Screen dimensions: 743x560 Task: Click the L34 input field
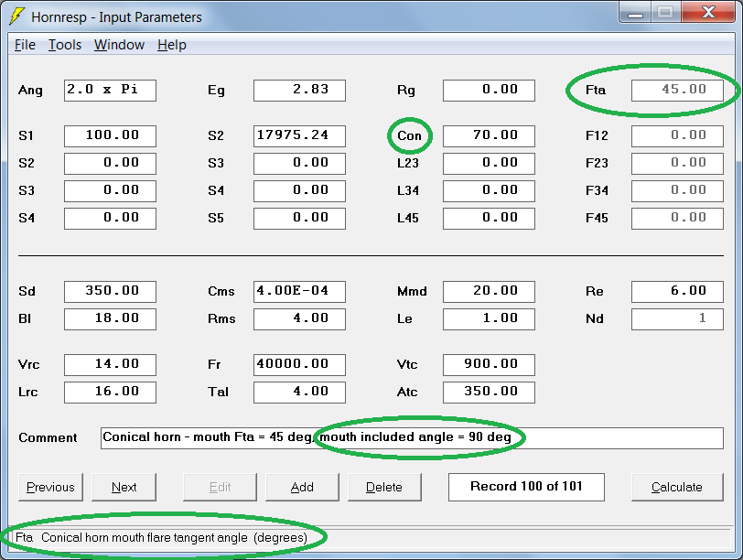point(489,191)
